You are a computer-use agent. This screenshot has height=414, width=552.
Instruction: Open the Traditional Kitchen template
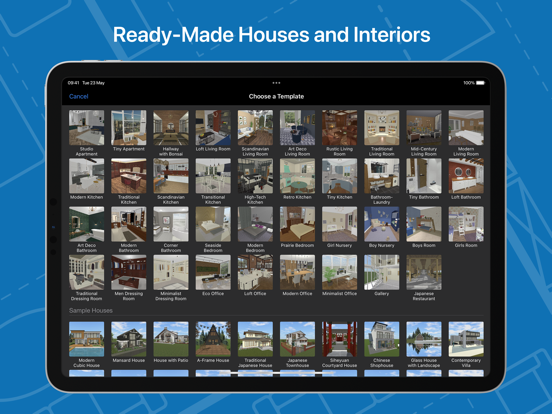tap(129, 176)
